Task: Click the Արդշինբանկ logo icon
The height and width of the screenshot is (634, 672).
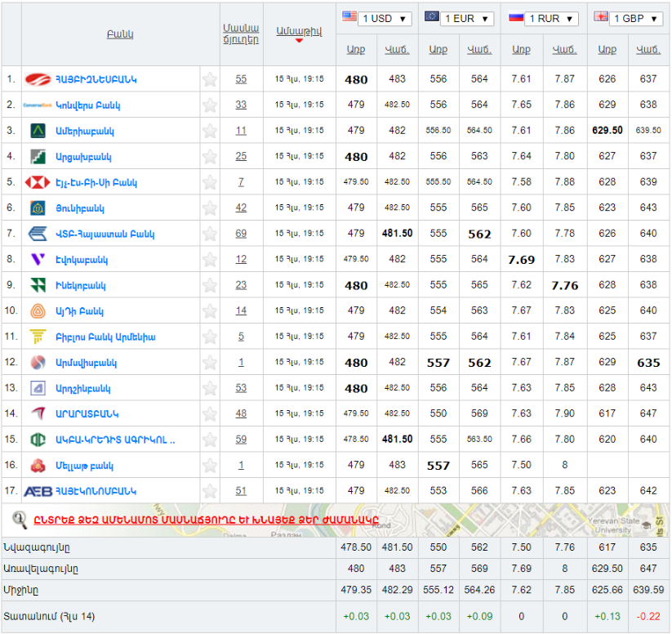Action: coord(38,388)
